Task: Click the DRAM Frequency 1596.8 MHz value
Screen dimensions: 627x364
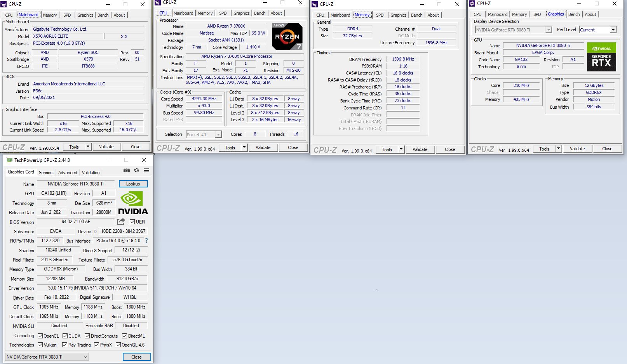Action: pos(403,59)
